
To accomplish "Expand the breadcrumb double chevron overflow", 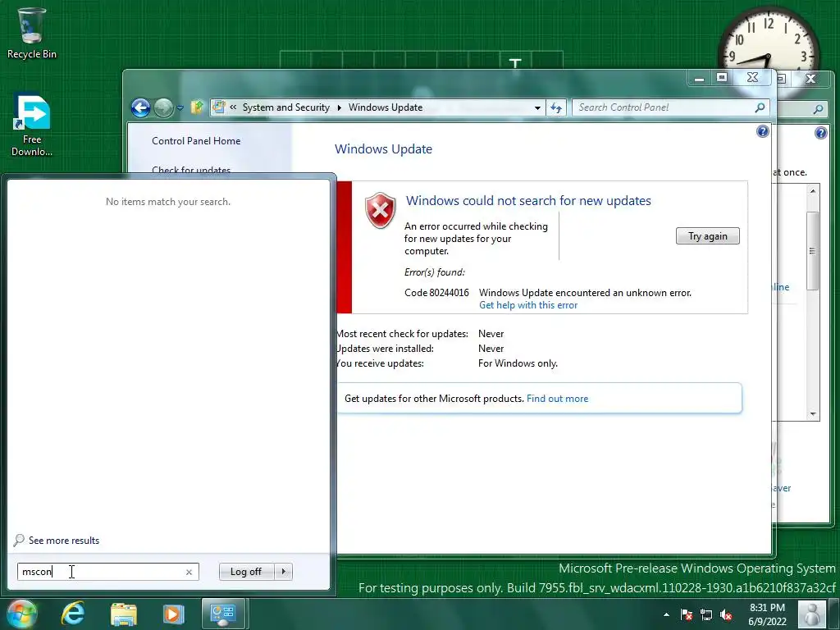I will pos(233,107).
